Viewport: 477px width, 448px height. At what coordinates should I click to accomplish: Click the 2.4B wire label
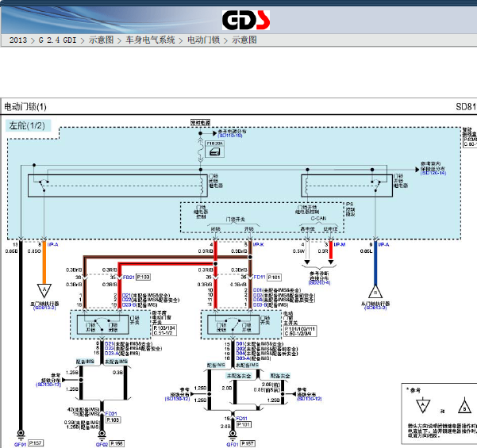(x=225, y=427)
